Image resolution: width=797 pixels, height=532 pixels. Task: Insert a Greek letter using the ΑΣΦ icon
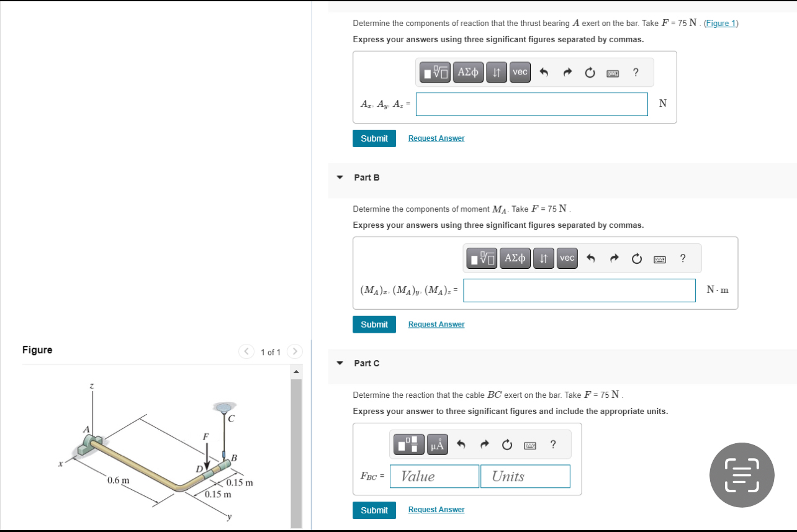468,72
